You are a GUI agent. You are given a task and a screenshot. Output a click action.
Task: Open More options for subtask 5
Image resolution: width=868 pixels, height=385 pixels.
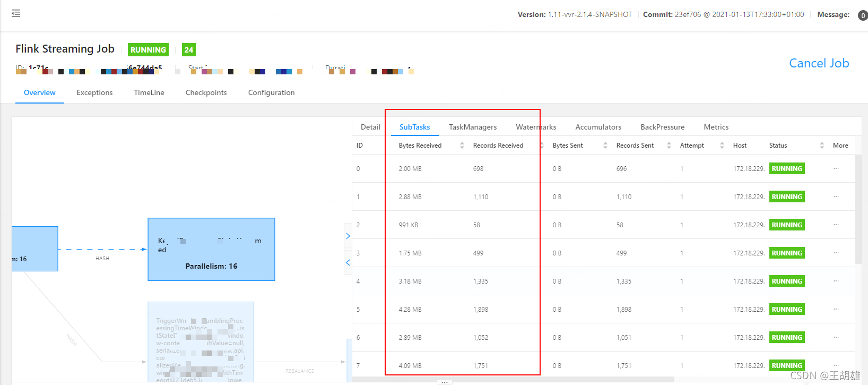pos(836,309)
